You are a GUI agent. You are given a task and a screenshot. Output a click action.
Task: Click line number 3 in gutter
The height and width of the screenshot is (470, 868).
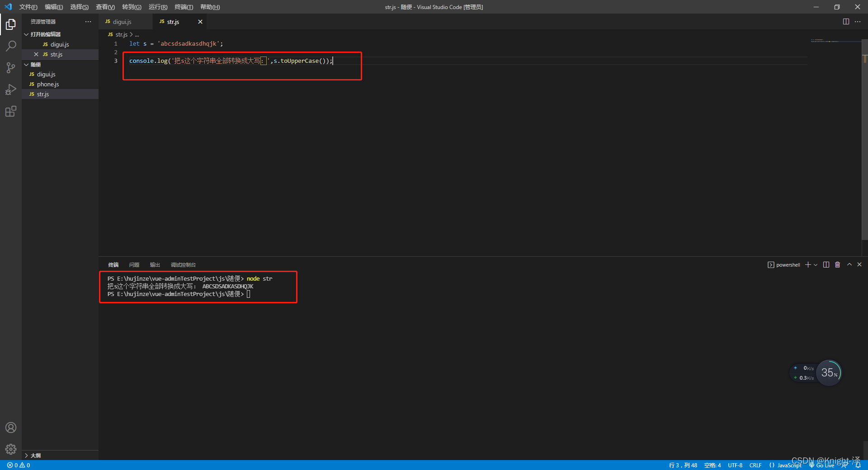coord(116,61)
